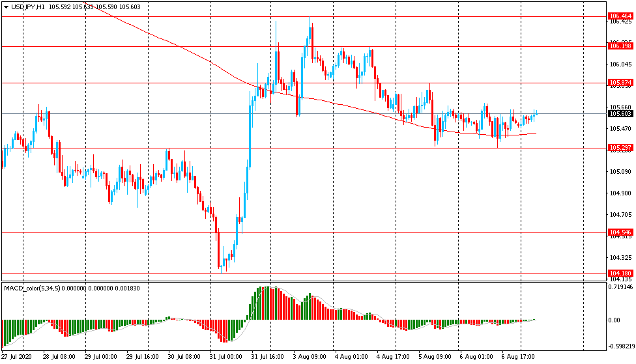
Task: Click the 4 Aug 17:00 time label
Action: pos(393,357)
